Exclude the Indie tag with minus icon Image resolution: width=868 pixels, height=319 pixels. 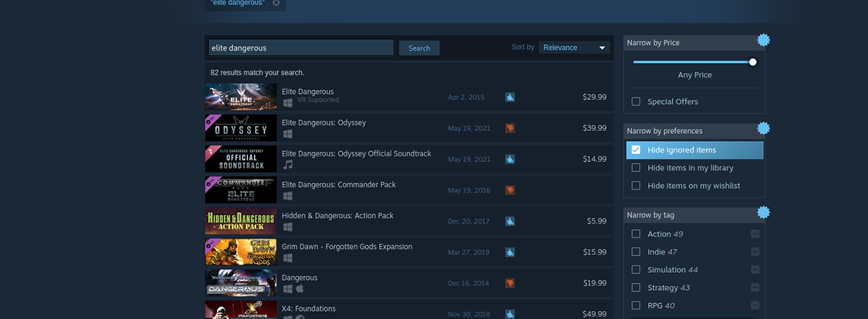754,252
